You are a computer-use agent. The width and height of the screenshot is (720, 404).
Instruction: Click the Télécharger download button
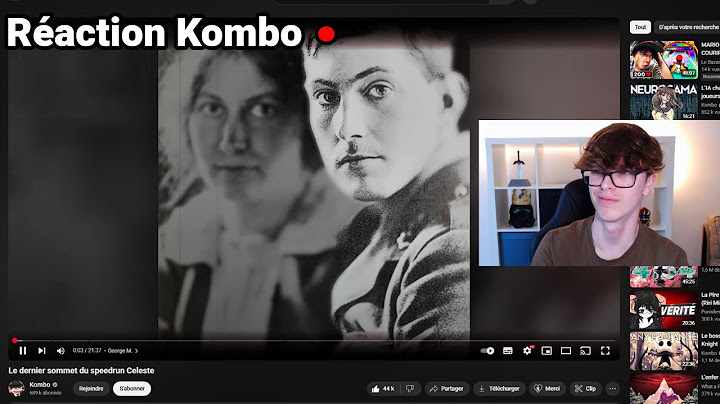tap(499, 389)
